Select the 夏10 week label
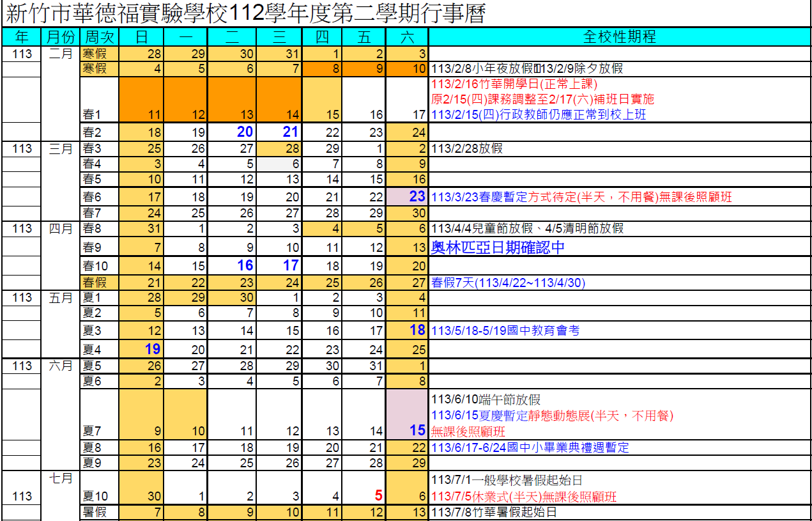Screen dimensions: 812x521 (x=96, y=496)
